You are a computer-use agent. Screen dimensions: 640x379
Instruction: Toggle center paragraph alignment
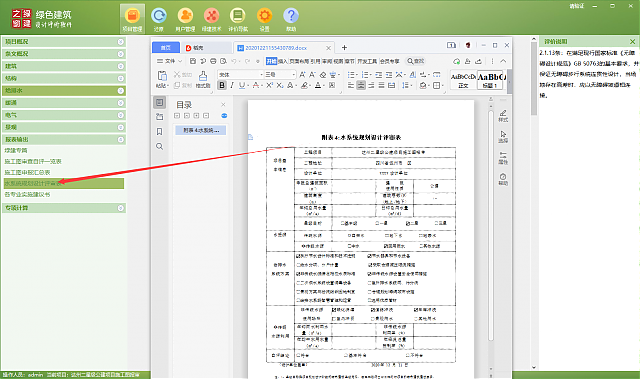click(x=361, y=85)
